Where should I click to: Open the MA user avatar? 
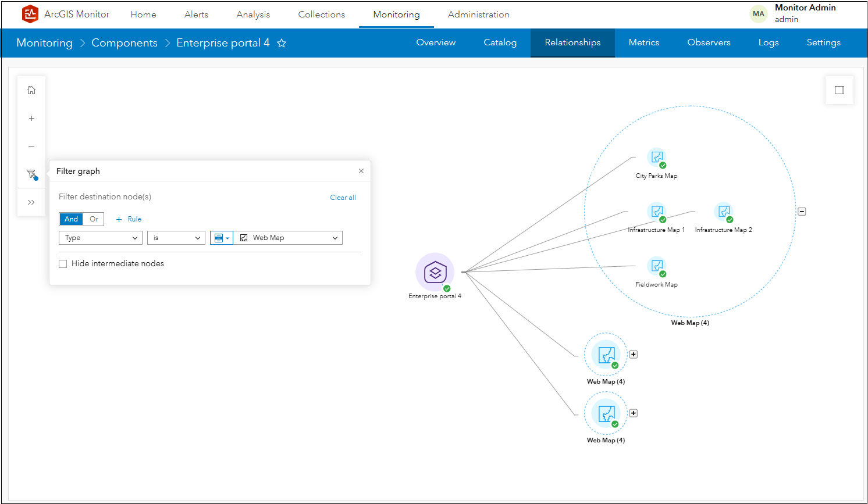(759, 14)
